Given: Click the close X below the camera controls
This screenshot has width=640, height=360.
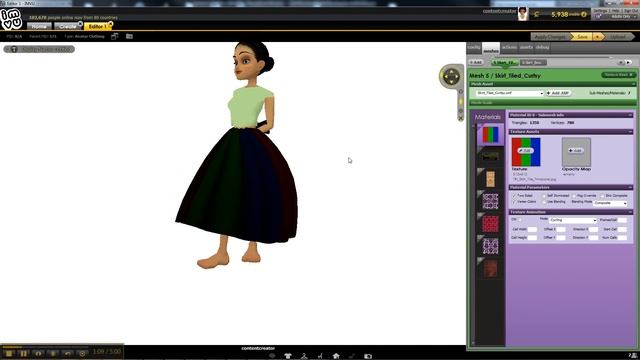Looking at the screenshot, I should click(460, 118).
